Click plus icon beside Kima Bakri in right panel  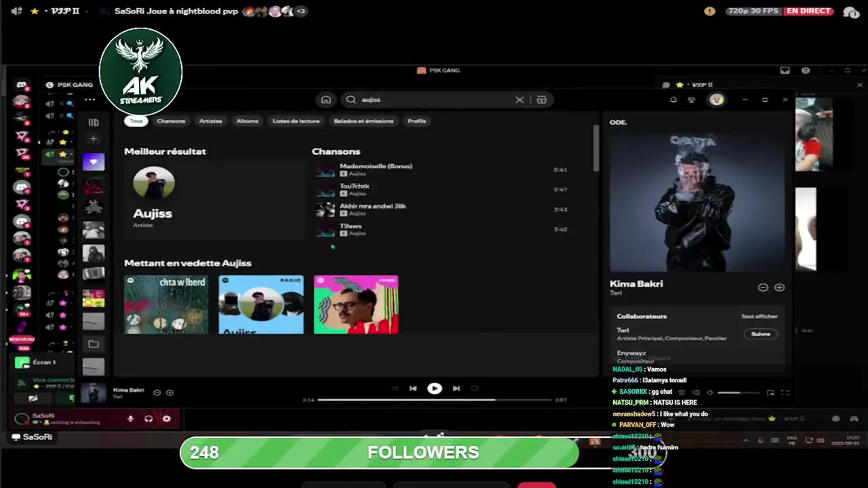[x=779, y=287]
